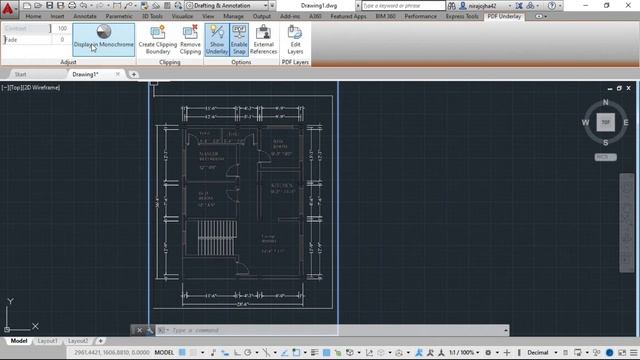Viewport: 640px width, 360px height.
Task: Open the Home ribbon tab
Action: click(33, 16)
